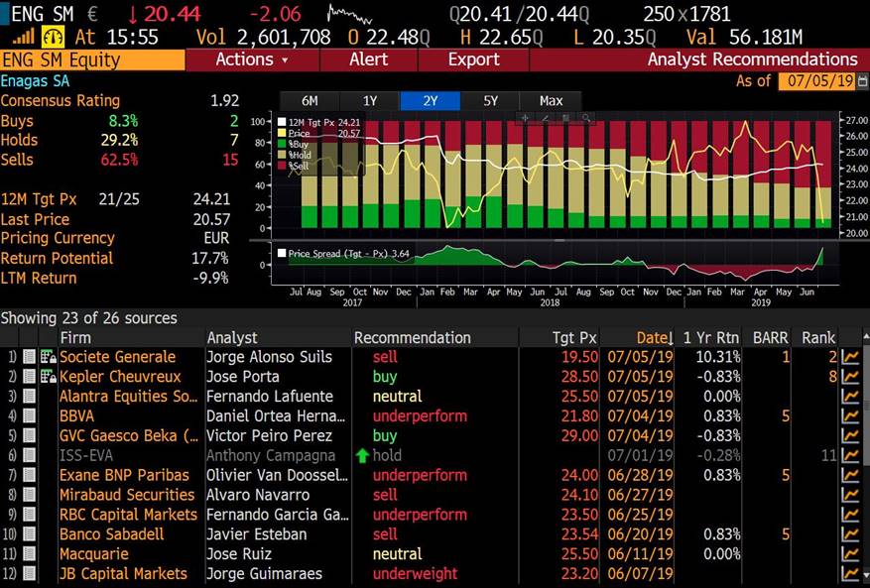Click the table view tool on the chart
The height and width of the screenshot is (588, 870).
565,118
